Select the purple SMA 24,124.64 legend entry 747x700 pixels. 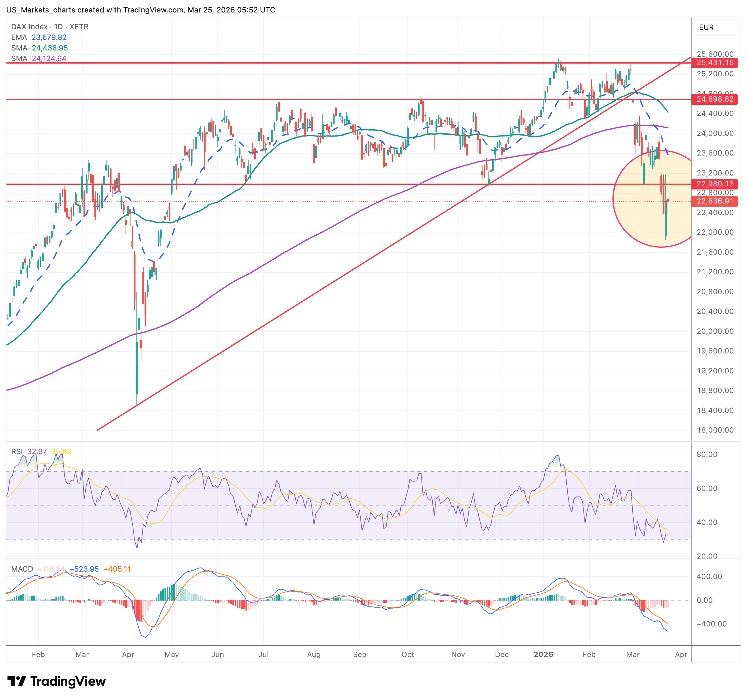coord(39,58)
